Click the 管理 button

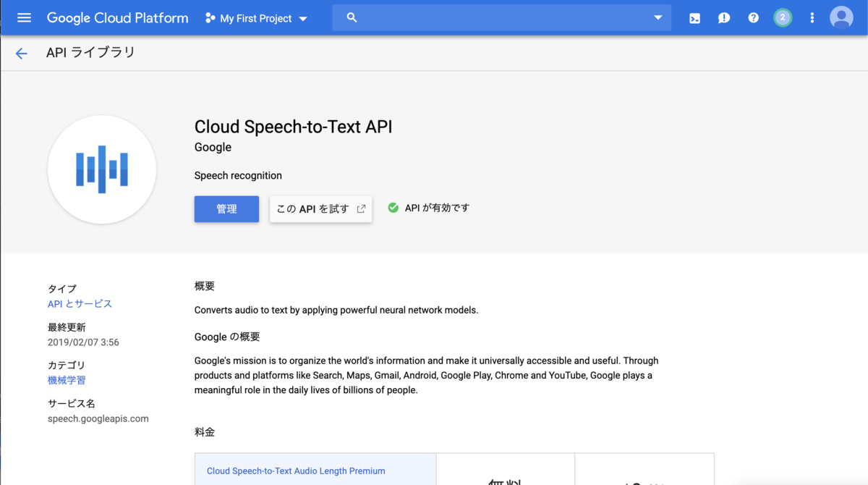(226, 208)
